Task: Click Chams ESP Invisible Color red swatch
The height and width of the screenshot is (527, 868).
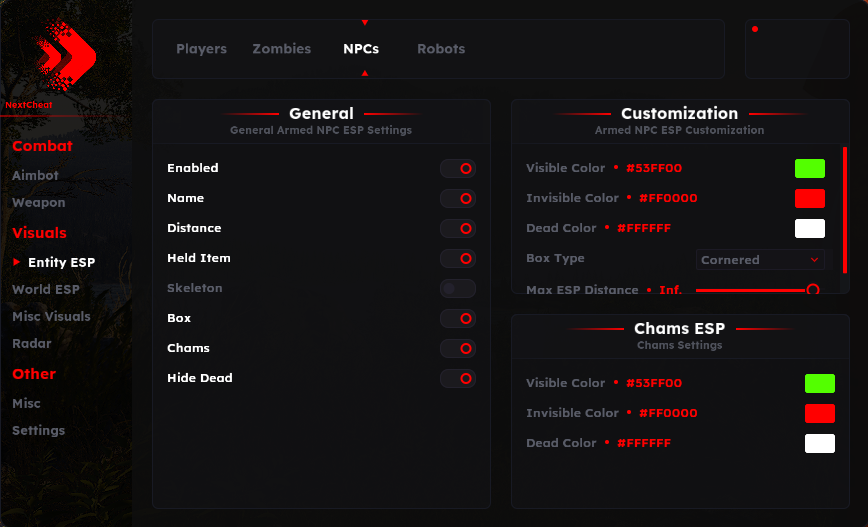Action: (820, 414)
